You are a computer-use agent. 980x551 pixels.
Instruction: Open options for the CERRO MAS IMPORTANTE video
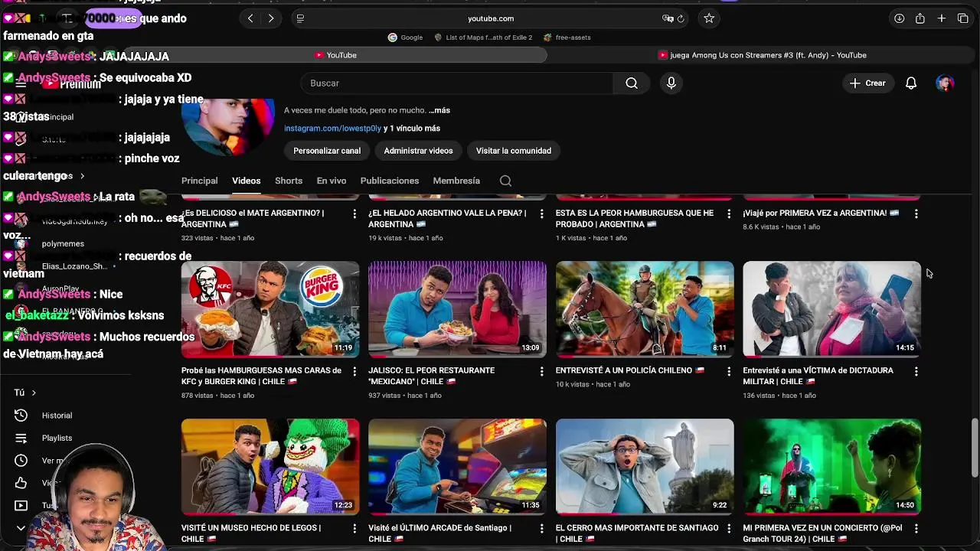coord(729,528)
